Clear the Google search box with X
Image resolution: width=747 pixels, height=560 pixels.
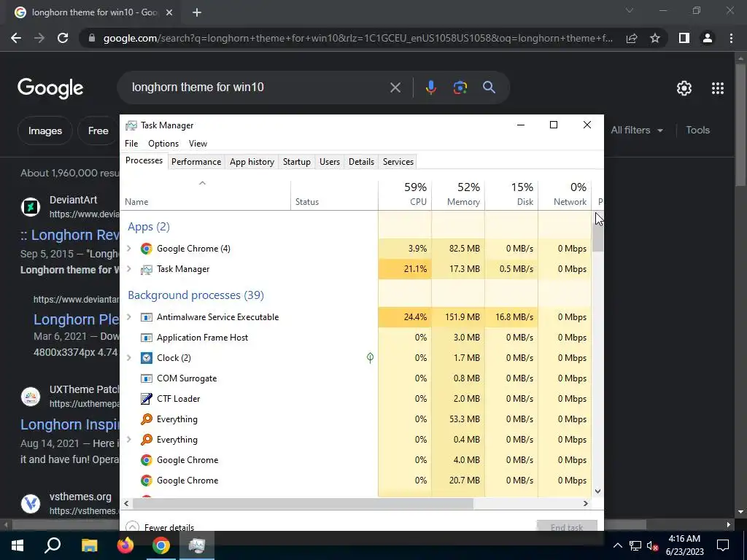[395, 87]
